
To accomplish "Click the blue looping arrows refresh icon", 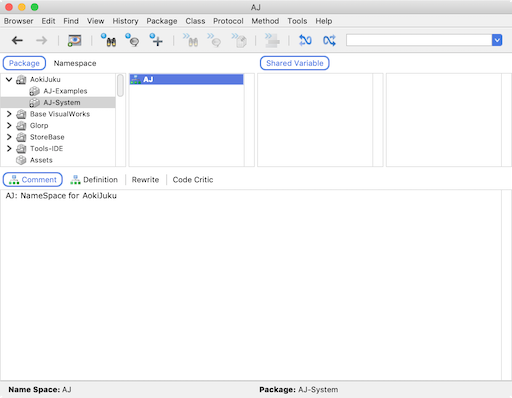I will tap(305, 40).
